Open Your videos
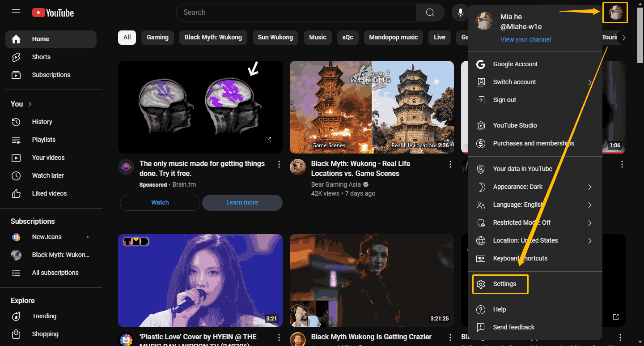The image size is (644, 346). (51, 158)
